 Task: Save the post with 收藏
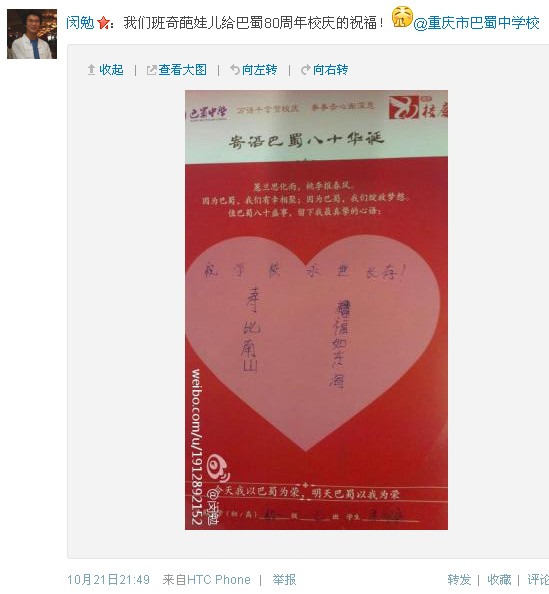pyautogui.click(x=499, y=580)
